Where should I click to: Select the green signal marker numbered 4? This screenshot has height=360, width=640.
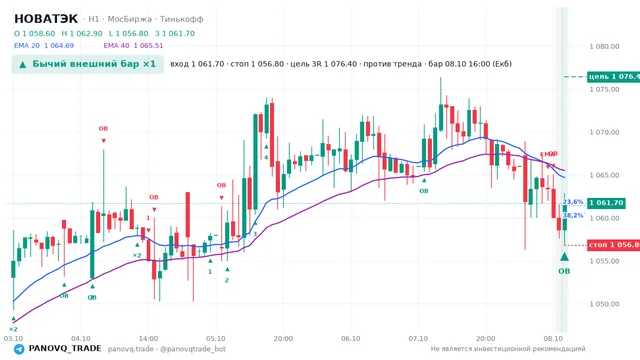tap(266, 152)
